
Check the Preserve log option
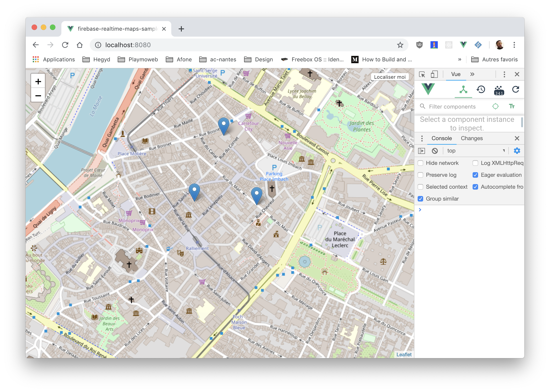pos(420,175)
